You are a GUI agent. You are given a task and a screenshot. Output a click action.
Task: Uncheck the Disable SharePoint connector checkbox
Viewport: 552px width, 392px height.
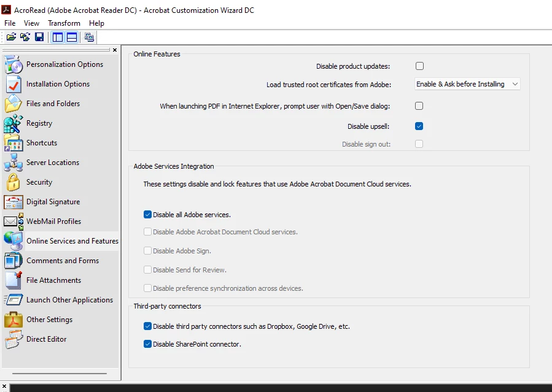147,344
